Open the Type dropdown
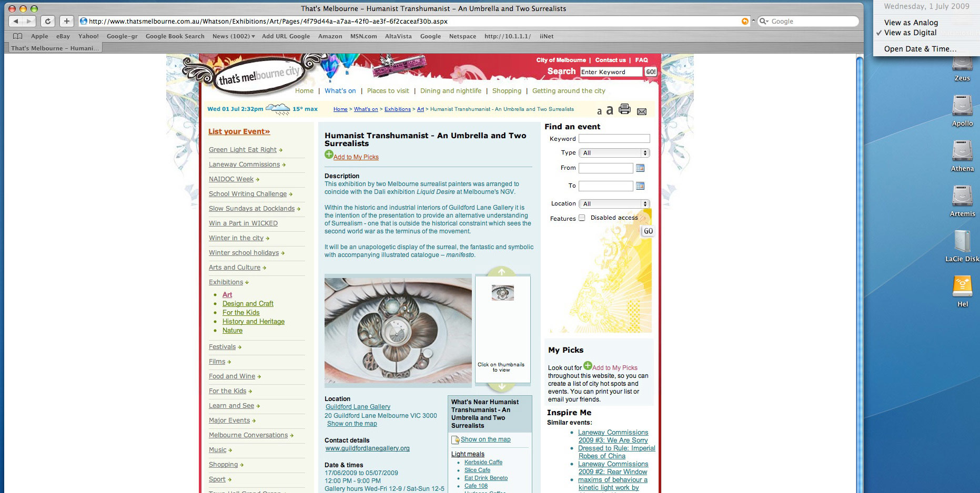The width and height of the screenshot is (980, 493). click(614, 153)
